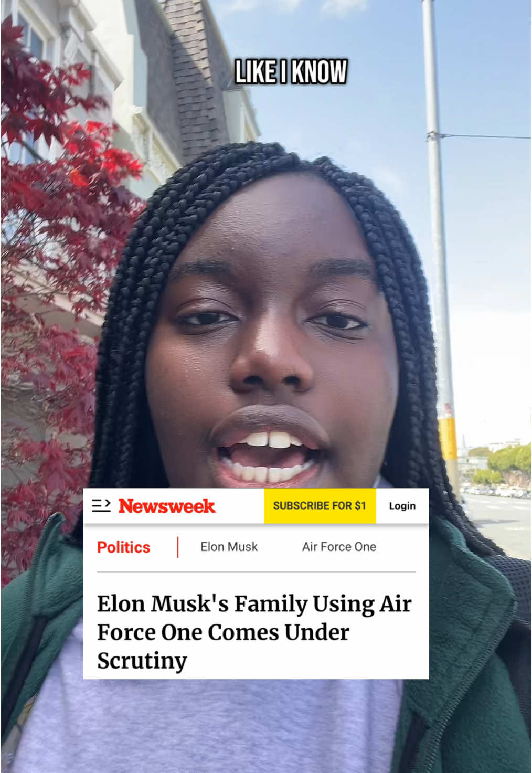Viewport: 532px width, 773px height.
Task: Click the red Newsweek logo
Action: point(167,506)
